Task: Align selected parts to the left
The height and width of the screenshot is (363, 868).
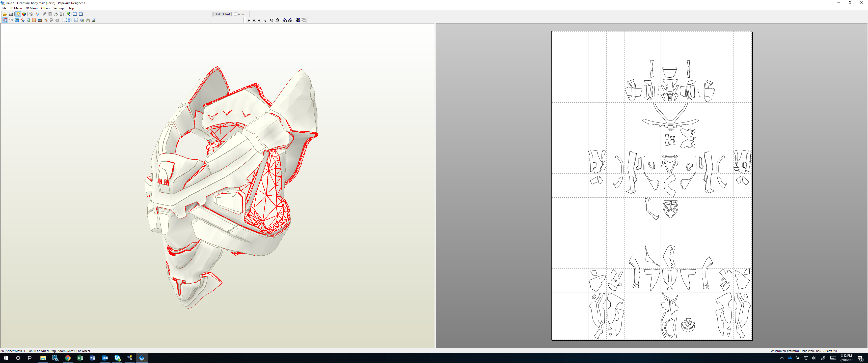Action: 248,20
